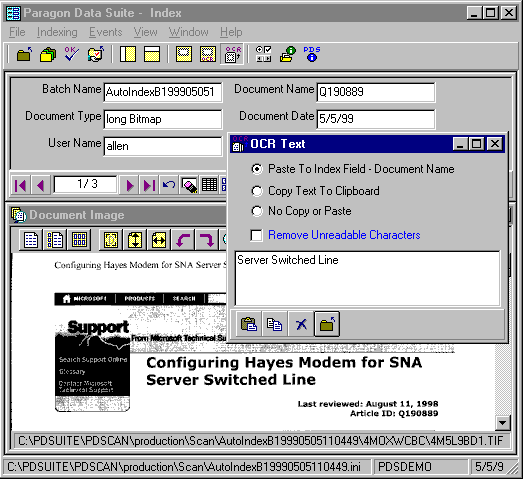Click the stacked yellow-green folders toolbar icon
Screen dimensions: 523x479
(x=48, y=54)
